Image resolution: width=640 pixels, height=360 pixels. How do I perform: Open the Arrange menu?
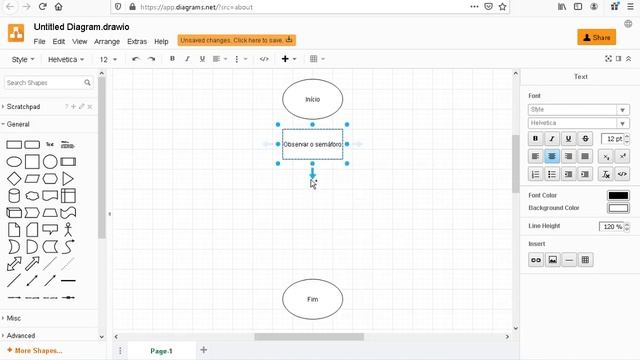[107, 42]
